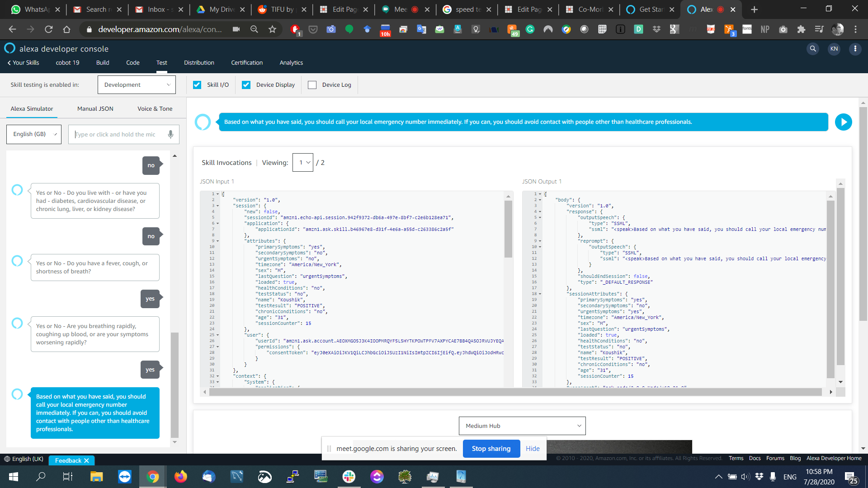Open Chrome extensions puzzle icon

click(x=801, y=29)
